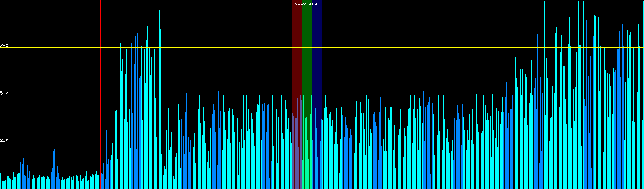Viewport: 644px width, 189px height.
Task: Click the 75% axis label
Action: 4,46
